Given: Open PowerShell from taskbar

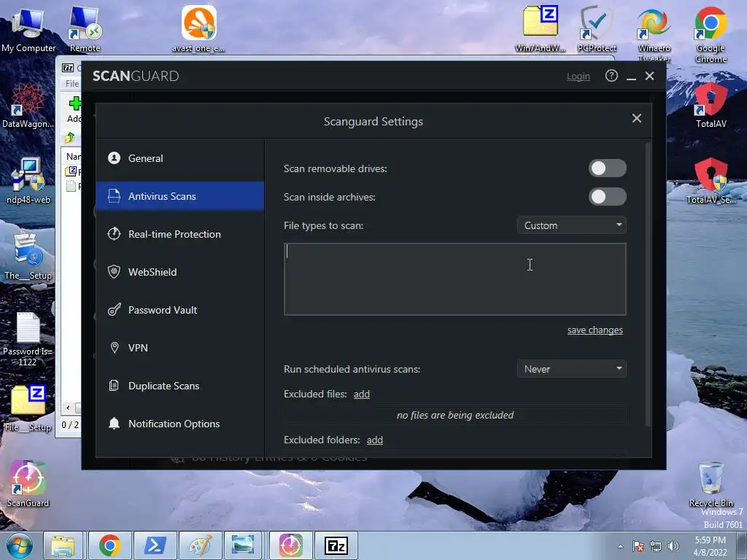Looking at the screenshot, I should tap(155, 545).
